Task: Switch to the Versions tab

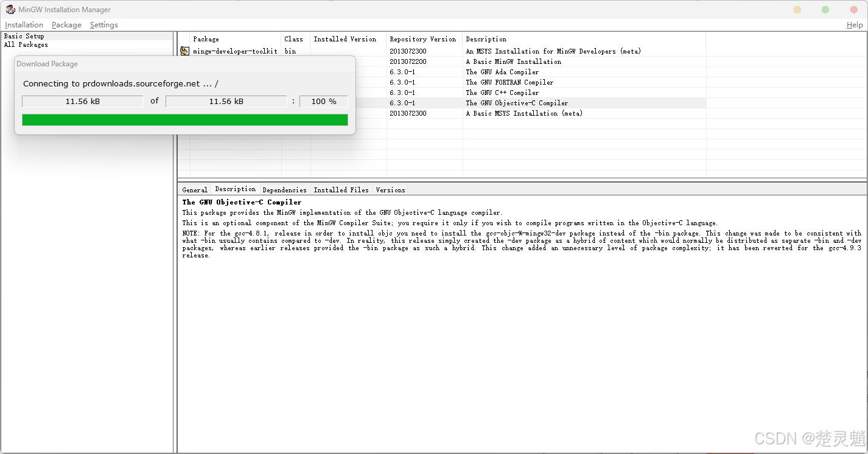Action: point(390,190)
